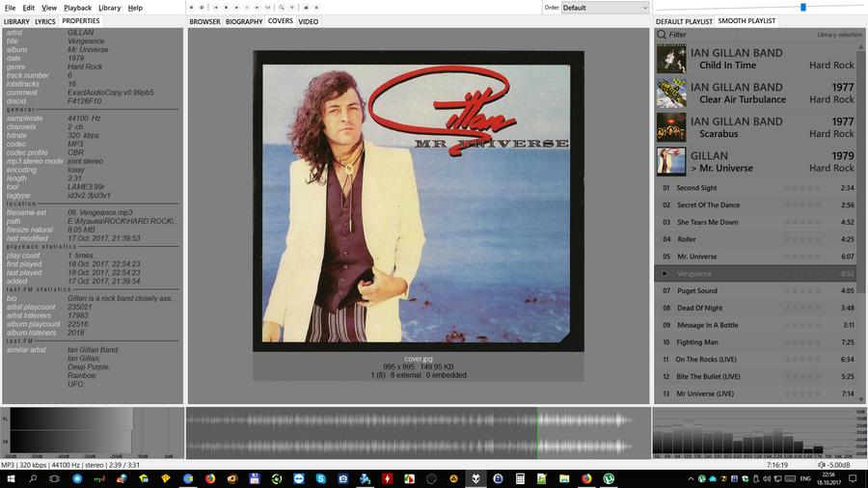Adjust the volume slider handle
Screen dimensions: 868x488
(802, 7)
